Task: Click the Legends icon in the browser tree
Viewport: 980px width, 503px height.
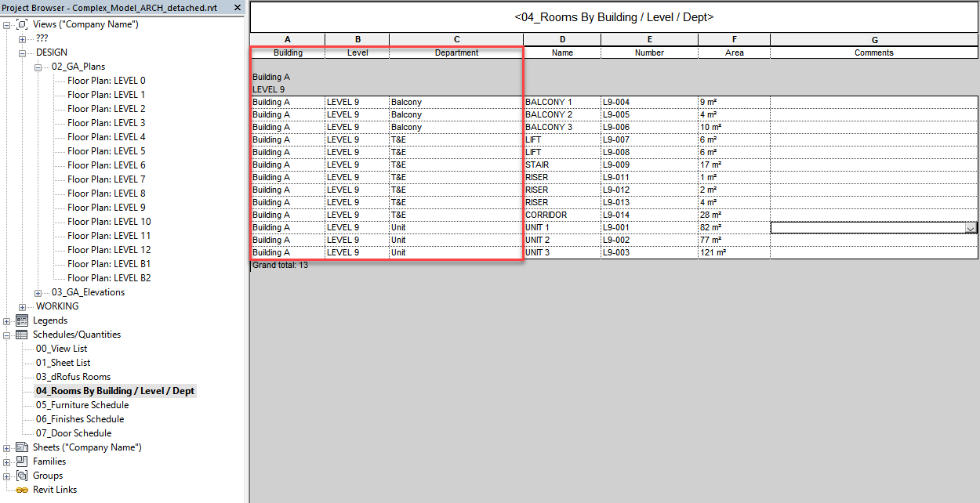Action: (22, 320)
